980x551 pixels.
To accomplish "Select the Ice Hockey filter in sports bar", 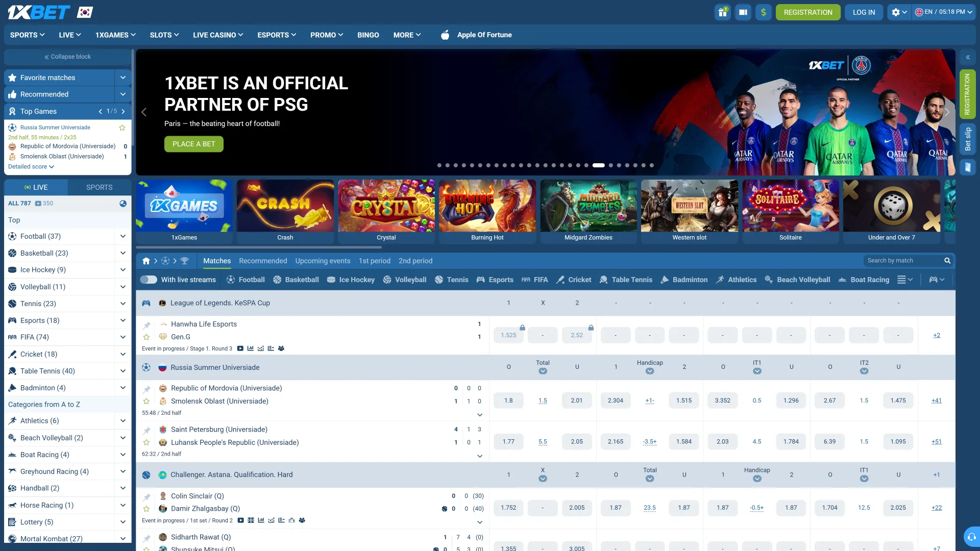I will (x=351, y=280).
